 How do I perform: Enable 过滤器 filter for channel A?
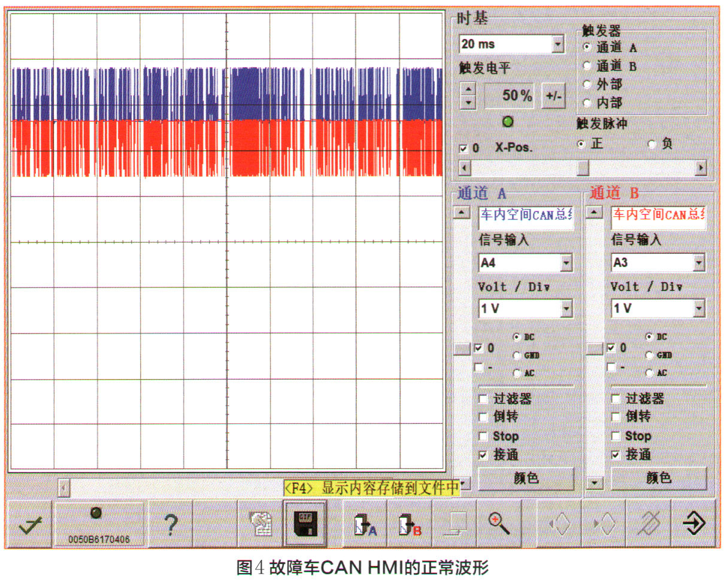[483, 399]
